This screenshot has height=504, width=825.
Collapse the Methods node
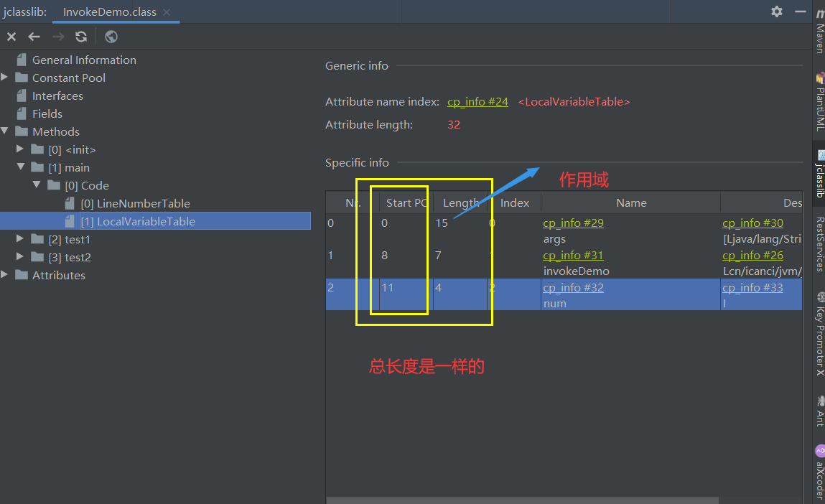tap(4, 131)
